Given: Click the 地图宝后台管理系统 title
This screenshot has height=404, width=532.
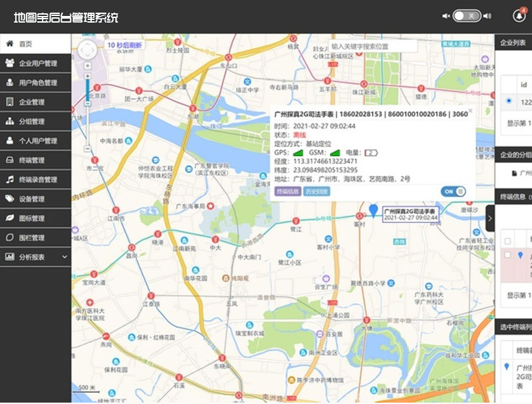Looking at the screenshot, I should 66,18.
